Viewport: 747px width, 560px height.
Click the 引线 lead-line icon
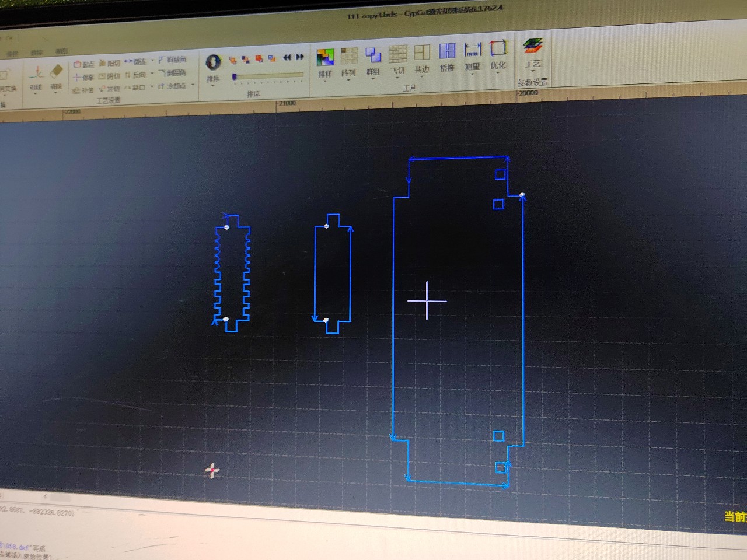click(36, 74)
